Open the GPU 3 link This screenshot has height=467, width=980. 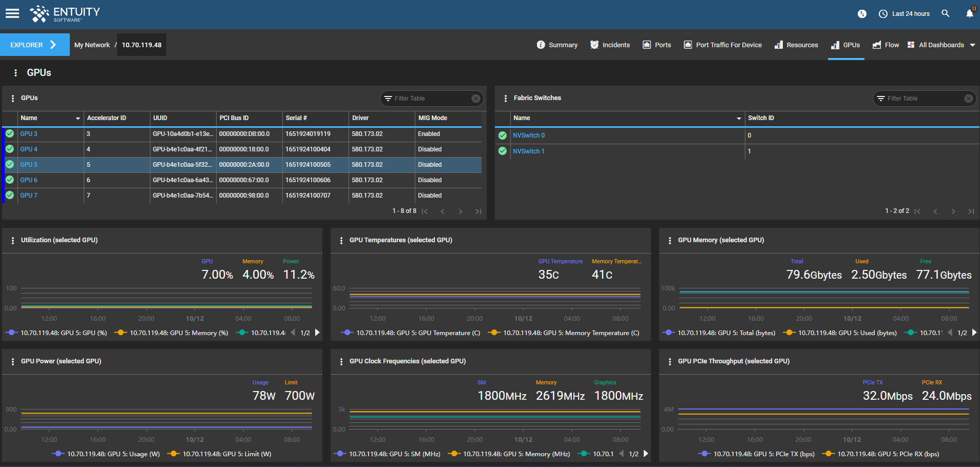(x=29, y=134)
